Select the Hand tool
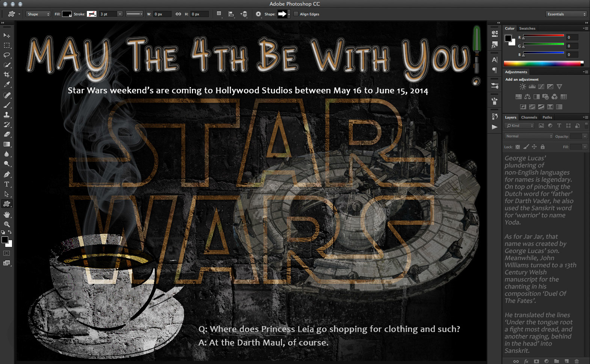 coord(7,215)
